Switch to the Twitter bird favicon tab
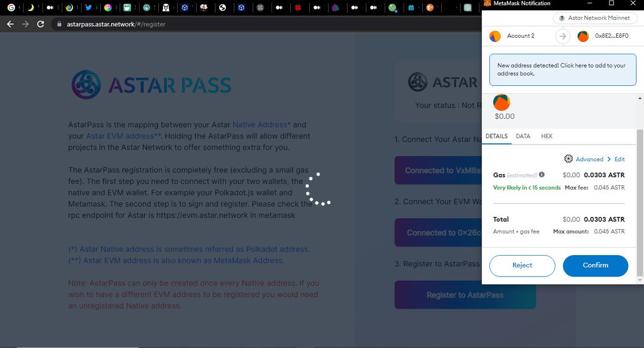 pyautogui.click(x=89, y=8)
